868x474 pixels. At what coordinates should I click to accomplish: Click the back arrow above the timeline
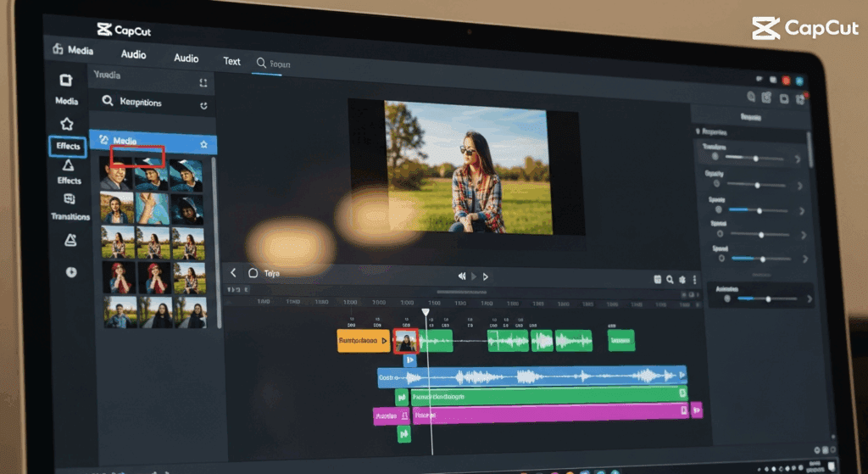[x=235, y=273]
